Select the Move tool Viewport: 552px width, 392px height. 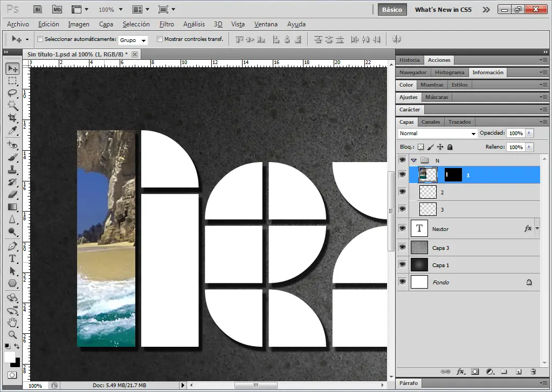tap(12, 68)
